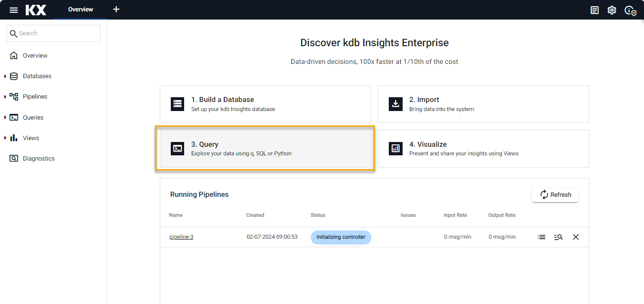The height and width of the screenshot is (304, 644).
Task: Open the Import card
Action: tap(483, 104)
